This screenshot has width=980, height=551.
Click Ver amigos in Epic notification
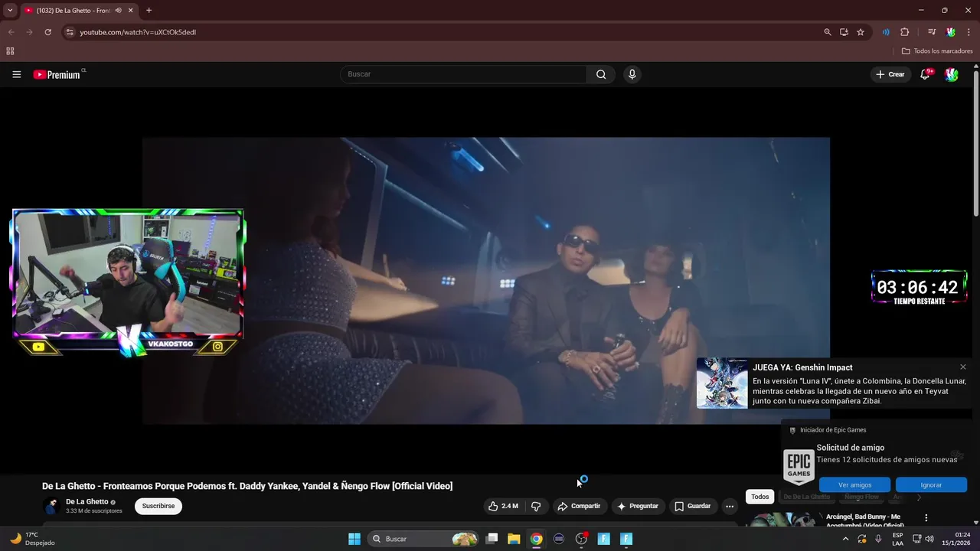click(x=854, y=484)
